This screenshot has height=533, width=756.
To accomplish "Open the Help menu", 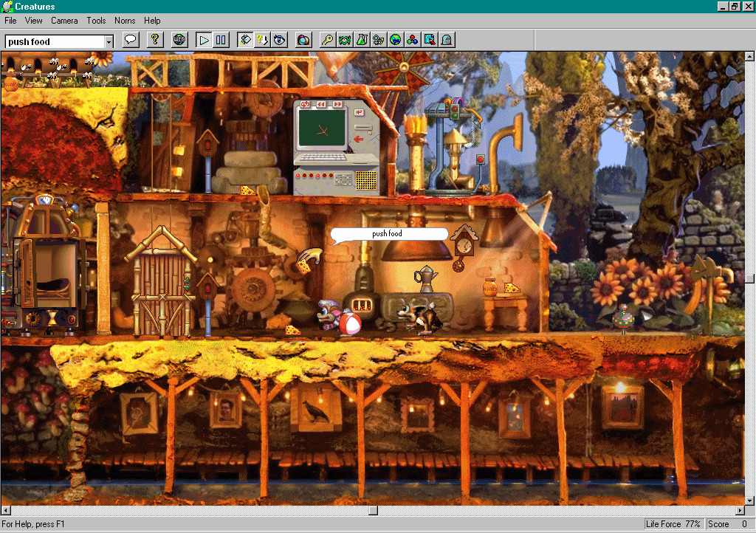I will coord(152,21).
